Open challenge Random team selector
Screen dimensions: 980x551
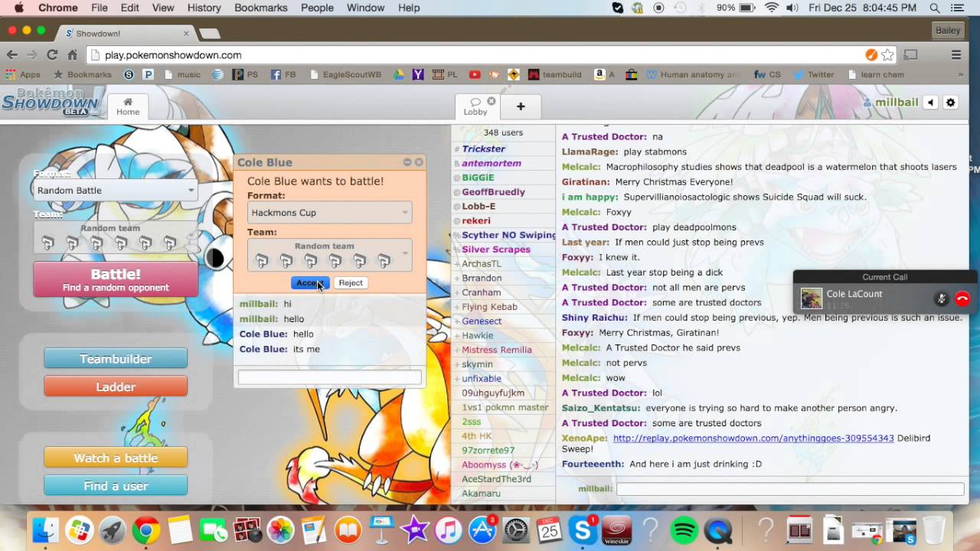(x=329, y=256)
